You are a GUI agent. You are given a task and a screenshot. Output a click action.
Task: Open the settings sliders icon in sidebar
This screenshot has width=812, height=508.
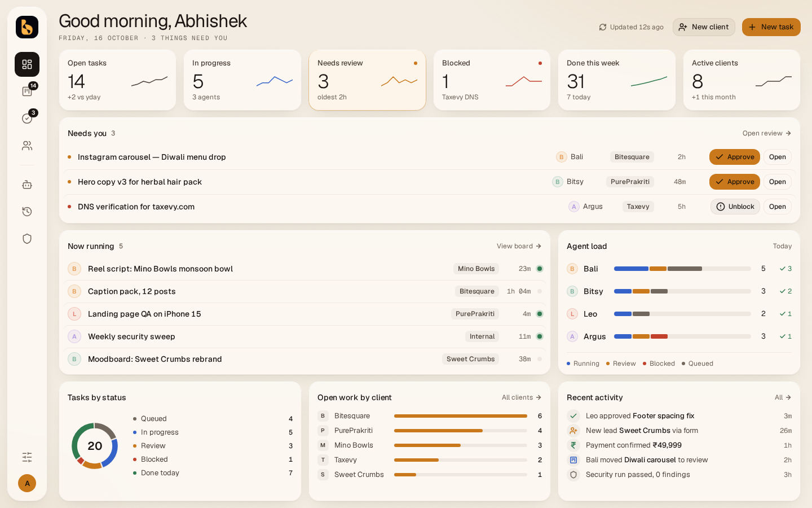click(27, 457)
